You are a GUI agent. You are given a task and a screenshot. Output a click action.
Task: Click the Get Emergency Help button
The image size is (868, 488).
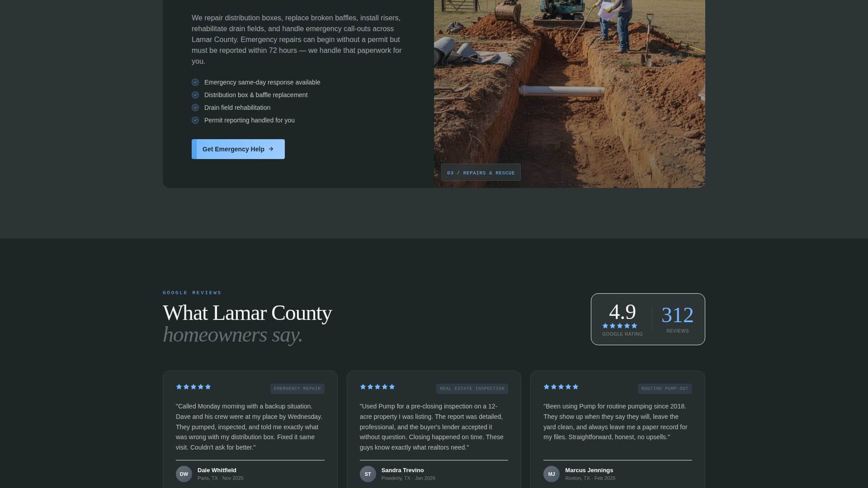(238, 149)
